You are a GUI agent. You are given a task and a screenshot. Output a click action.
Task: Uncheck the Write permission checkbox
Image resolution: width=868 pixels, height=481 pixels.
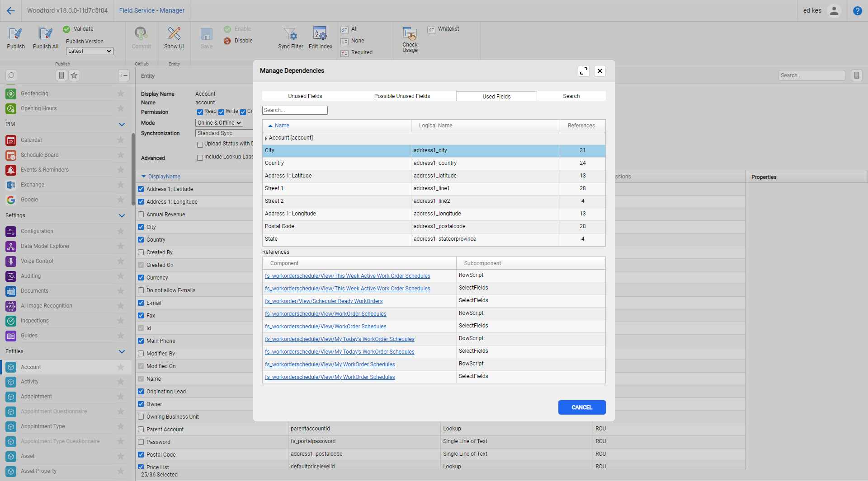221,112
